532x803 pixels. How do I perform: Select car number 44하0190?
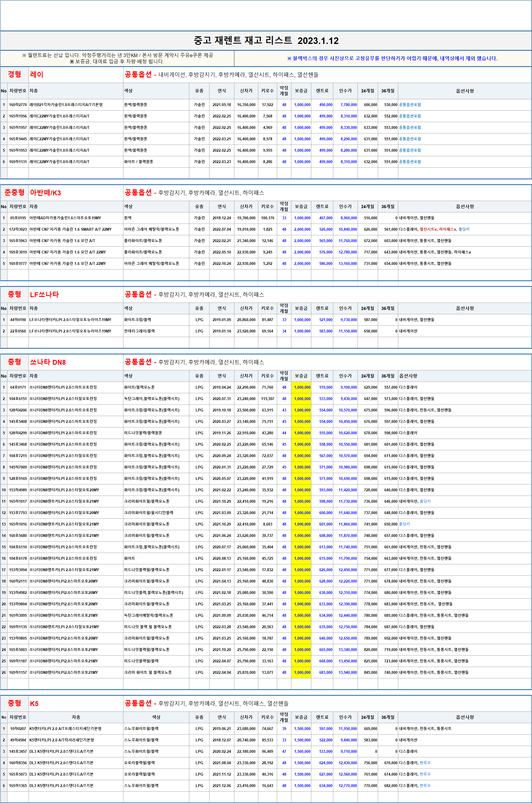pos(18,320)
